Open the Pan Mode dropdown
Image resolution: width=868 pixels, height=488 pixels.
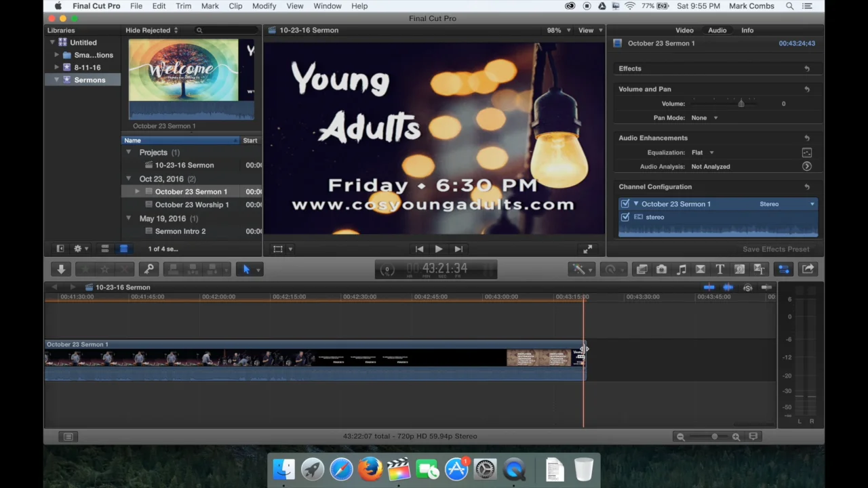(705, 118)
